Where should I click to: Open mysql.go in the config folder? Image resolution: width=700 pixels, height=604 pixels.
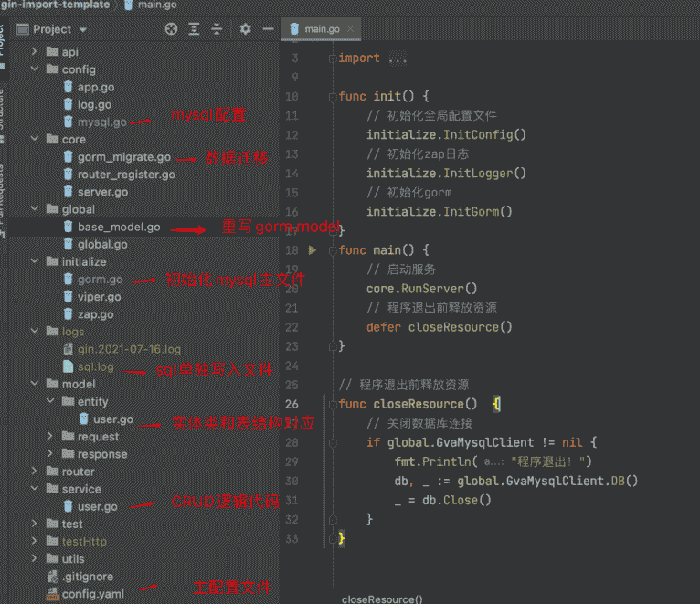[101, 122]
